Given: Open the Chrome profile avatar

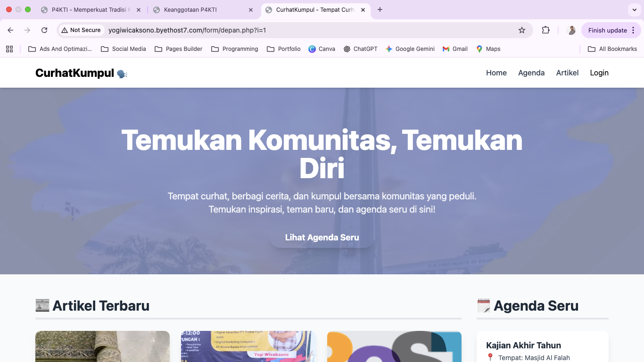Looking at the screenshot, I should [571, 30].
